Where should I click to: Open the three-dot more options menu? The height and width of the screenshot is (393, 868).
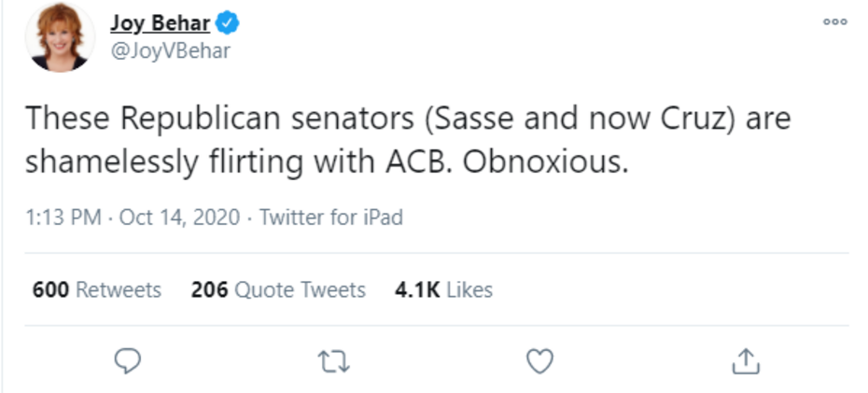coord(835,22)
